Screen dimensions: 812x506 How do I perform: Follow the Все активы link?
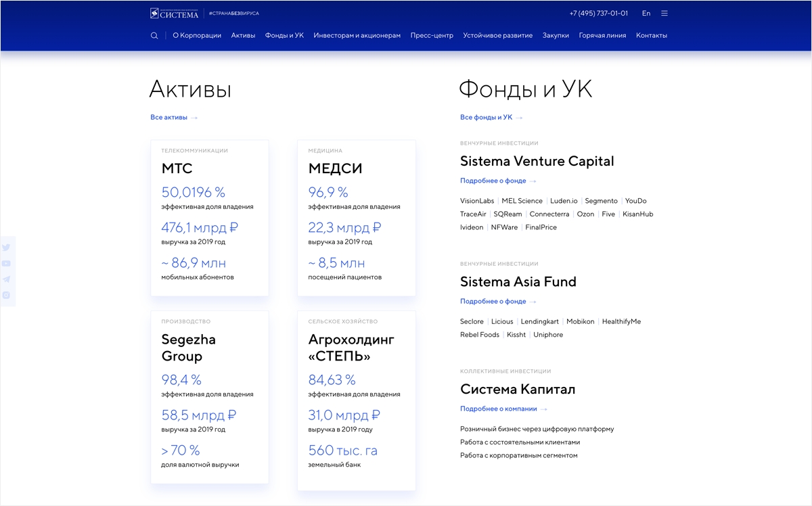[174, 118]
